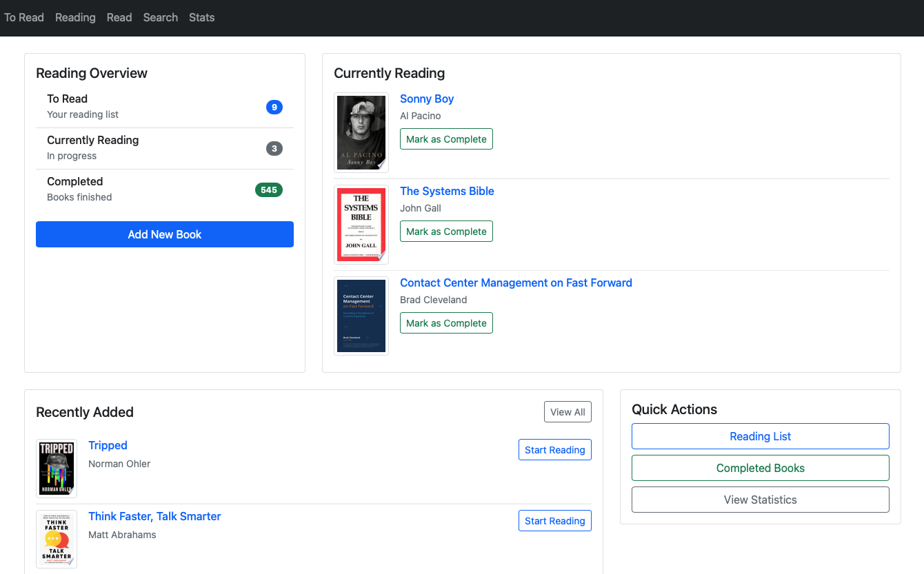Click The Systems Bible cover image
Screen dimensions: 924x574
click(x=361, y=225)
